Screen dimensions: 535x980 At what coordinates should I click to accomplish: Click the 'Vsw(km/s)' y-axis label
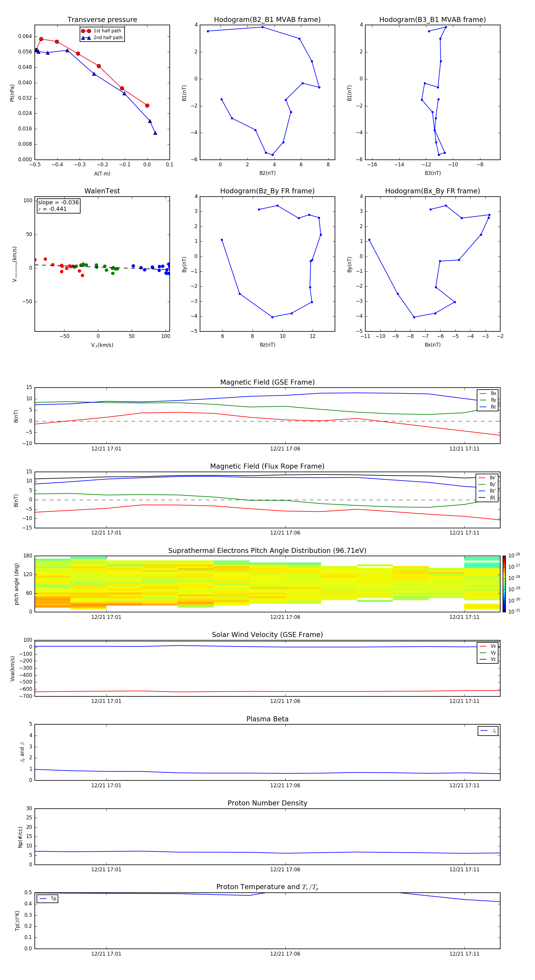tap(12, 668)
